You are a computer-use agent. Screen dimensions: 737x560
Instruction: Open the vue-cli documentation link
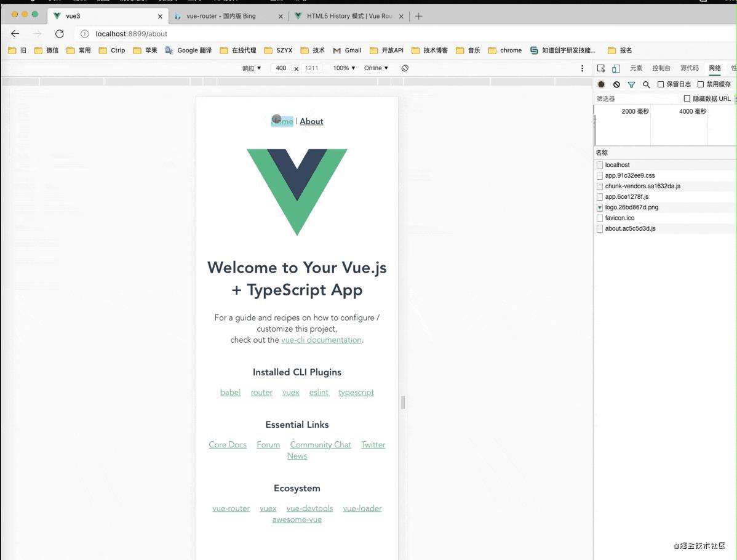[322, 340]
